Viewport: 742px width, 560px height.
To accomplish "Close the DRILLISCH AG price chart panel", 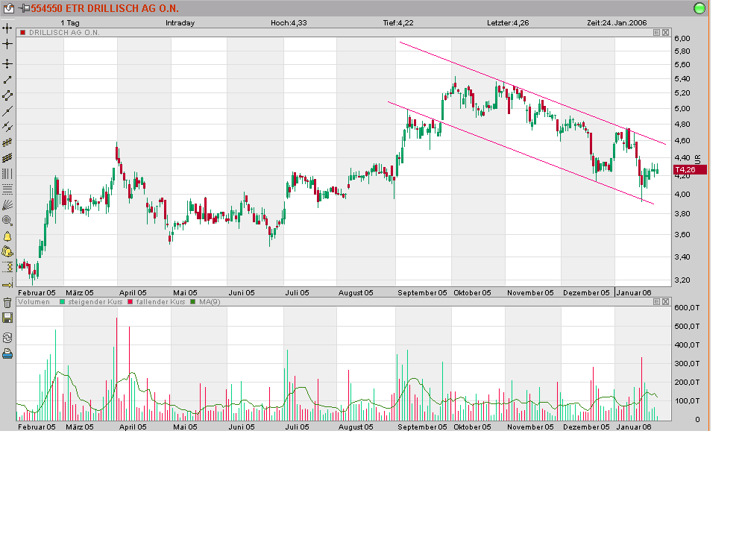I will (665, 33).
